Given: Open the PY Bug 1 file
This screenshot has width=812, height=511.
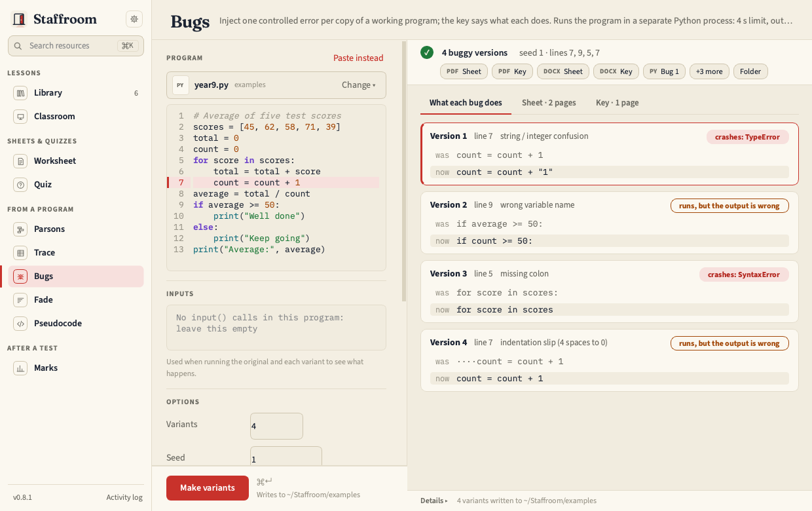Looking at the screenshot, I should click(x=664, y=71).
